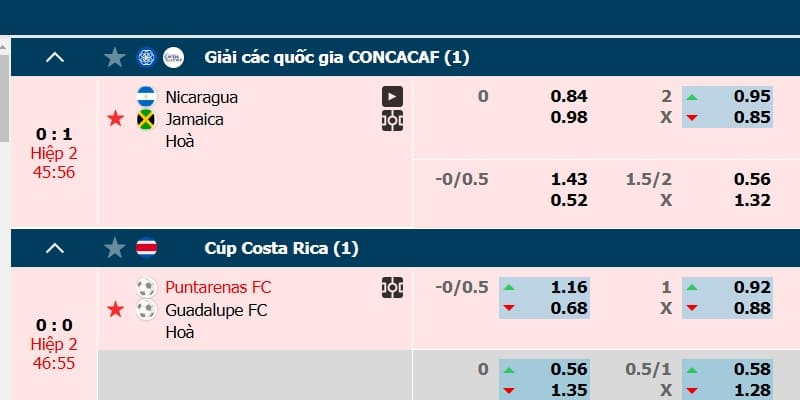Toggle favorite star for CONCACAF league
This screenshot has height=400, width=800.
click(x=115, y=58)
